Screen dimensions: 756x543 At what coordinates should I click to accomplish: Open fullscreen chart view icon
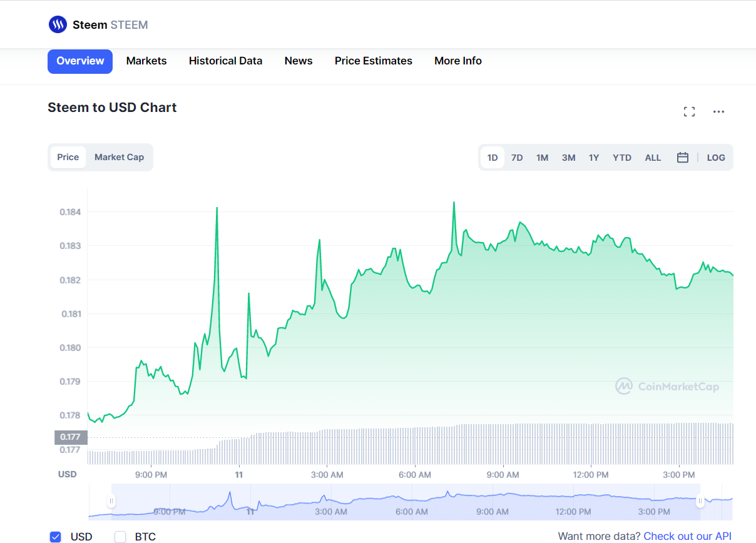point(689,111)
